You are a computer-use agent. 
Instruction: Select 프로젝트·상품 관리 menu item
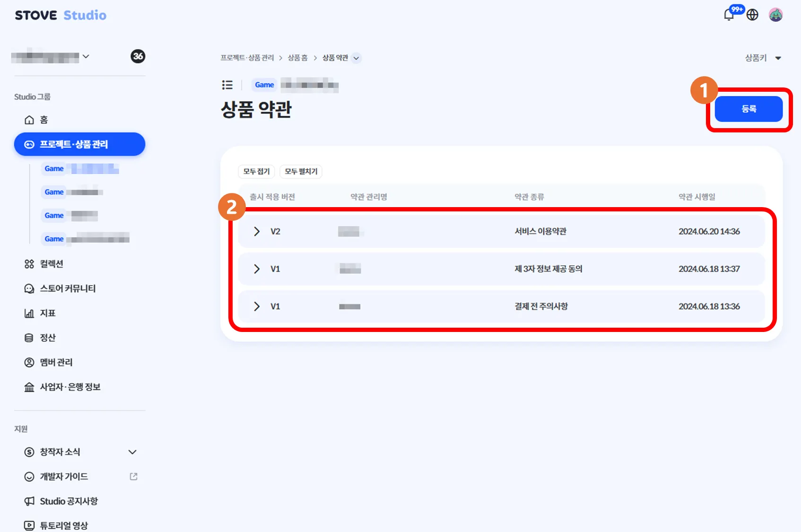[79, 144]
